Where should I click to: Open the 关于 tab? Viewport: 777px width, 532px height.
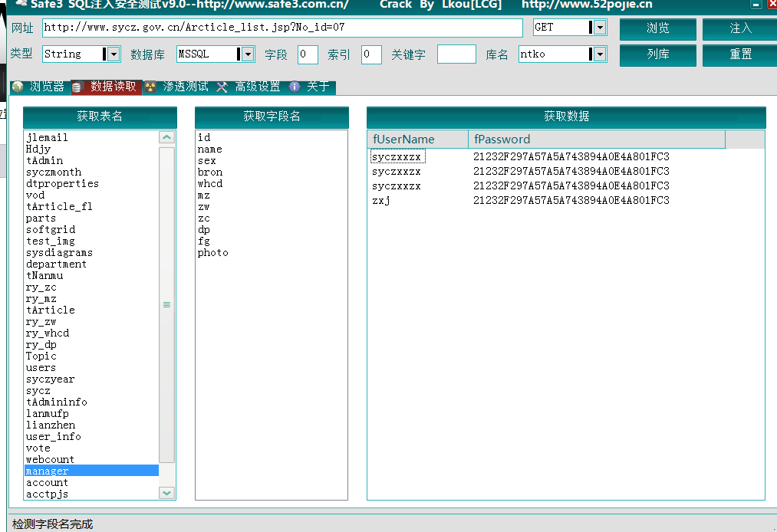pos(311,87)
